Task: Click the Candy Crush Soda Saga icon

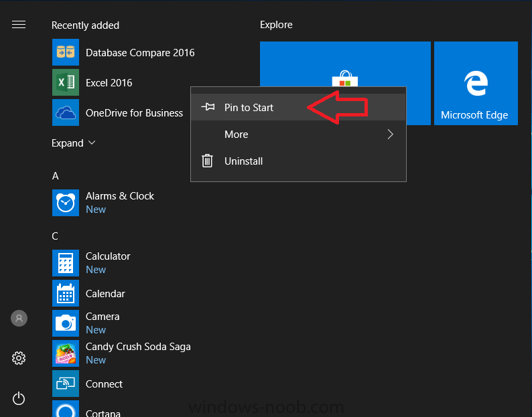Action: point(66,353)
